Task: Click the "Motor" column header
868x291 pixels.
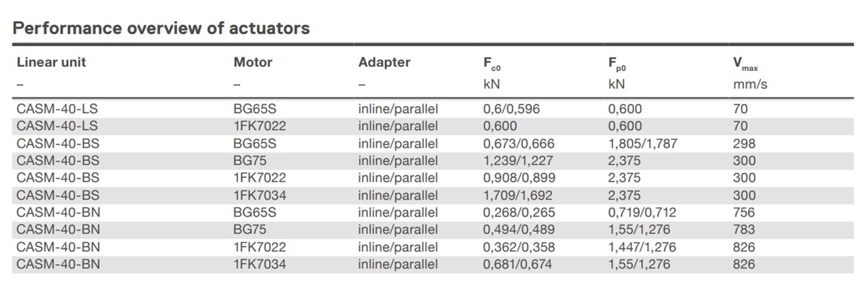Action: 253,62
